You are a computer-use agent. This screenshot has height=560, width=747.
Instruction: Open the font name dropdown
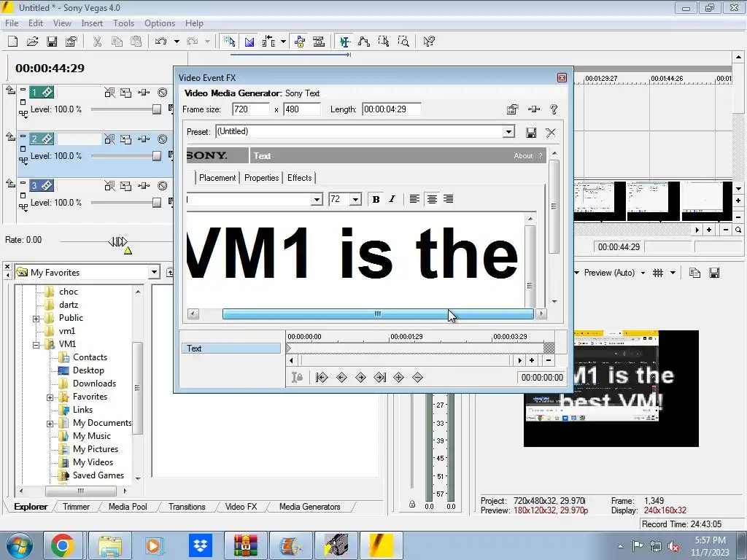coord(317,199)
